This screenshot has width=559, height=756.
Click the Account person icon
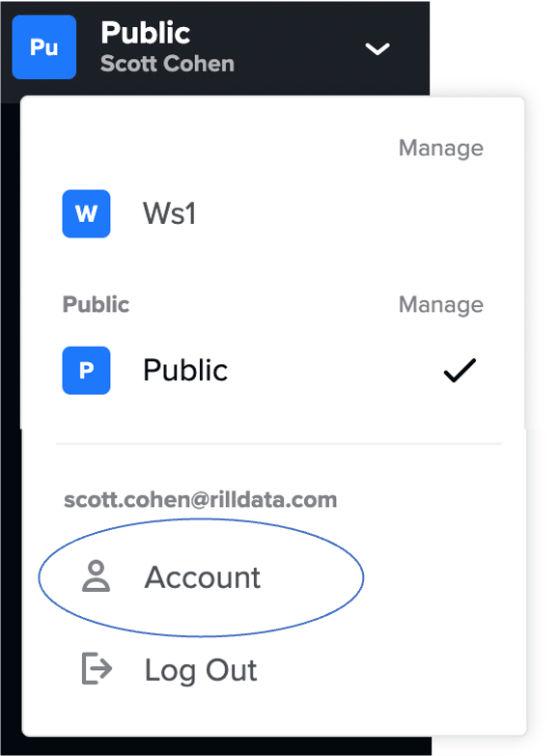coord(96,575)
